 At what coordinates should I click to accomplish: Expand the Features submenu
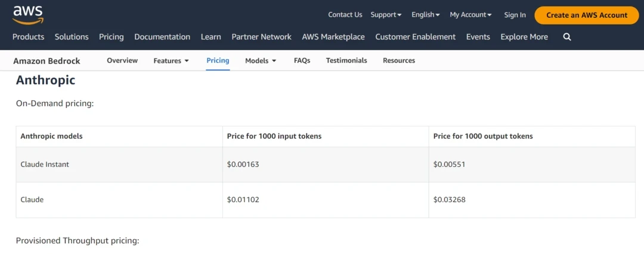(171, 61)
